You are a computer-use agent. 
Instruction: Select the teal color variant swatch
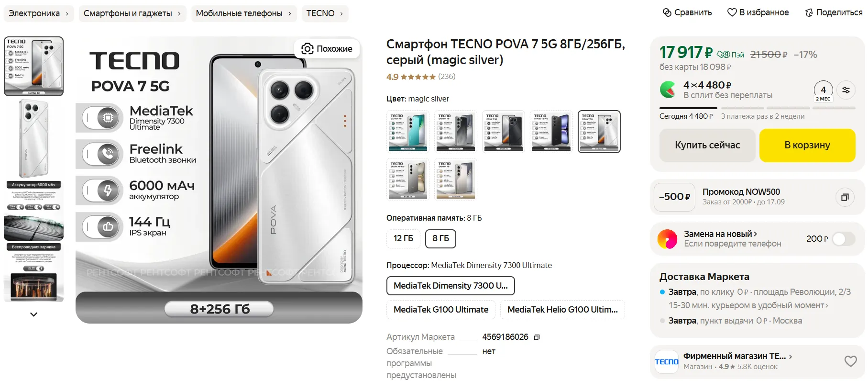(407, 132)
